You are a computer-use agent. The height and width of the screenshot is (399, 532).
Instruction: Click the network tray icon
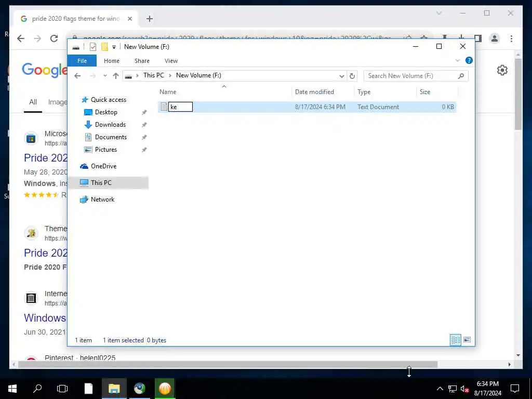[x=452, y=389]
